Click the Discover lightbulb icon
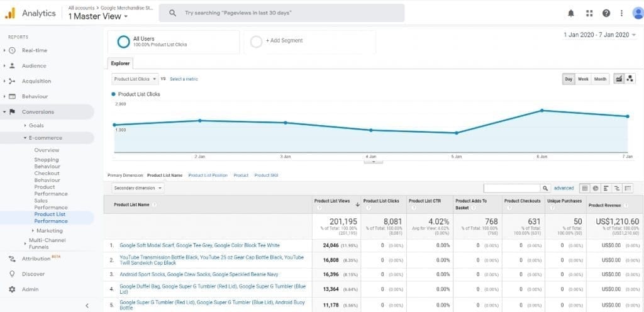 13,274
